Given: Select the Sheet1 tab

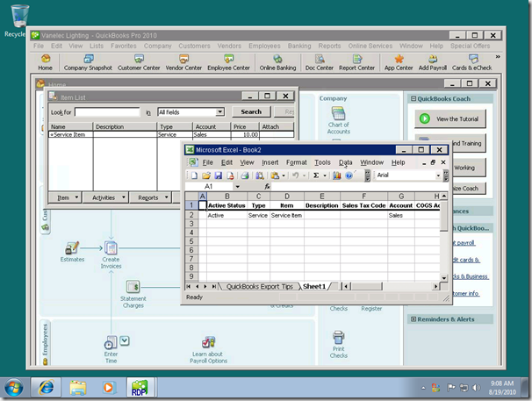Looking at the screenshot, I should tap(314, 286).
